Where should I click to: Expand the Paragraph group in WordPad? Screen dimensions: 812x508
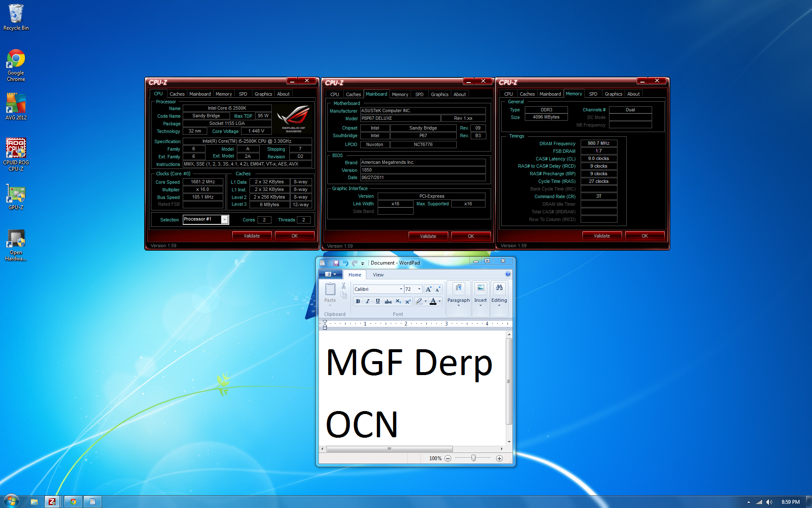coord(458,299)
